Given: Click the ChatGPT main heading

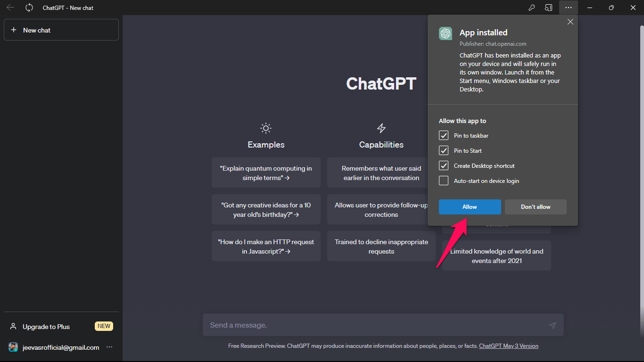Looking at the screenshot, I should [381, 83].
